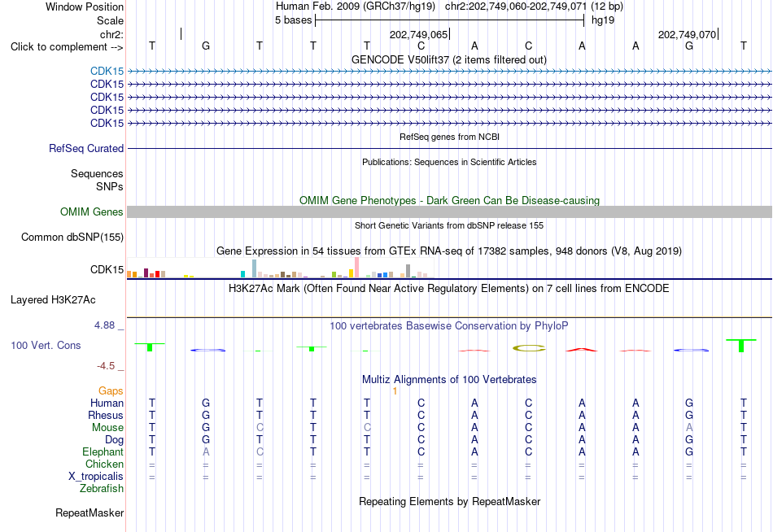Screen dimensions: 773x532
Task: Click the yellow C in PhyloP logo
Action: point(529,348)
